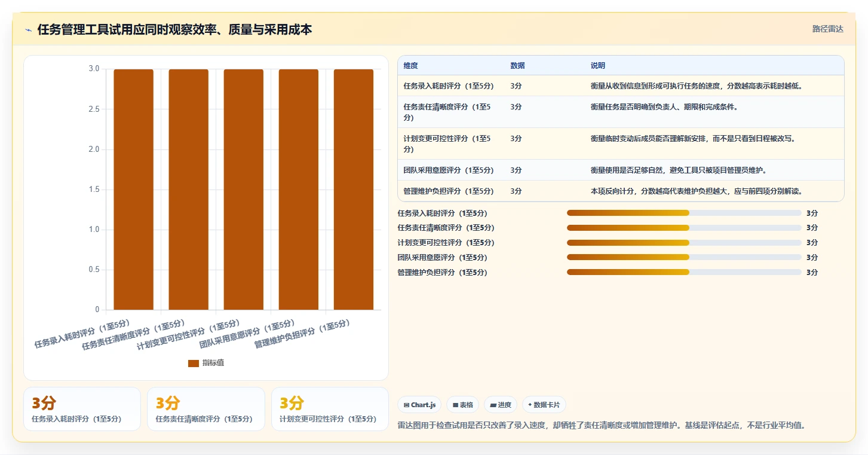
Task: Toggle the 指标值 legend swatch
Action: 193,363
